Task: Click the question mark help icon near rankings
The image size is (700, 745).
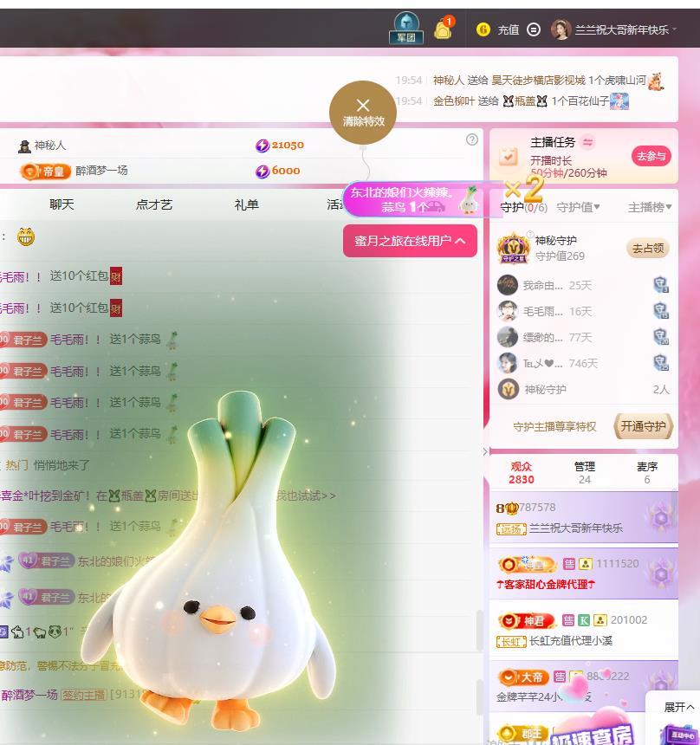Action: point(472,139)
